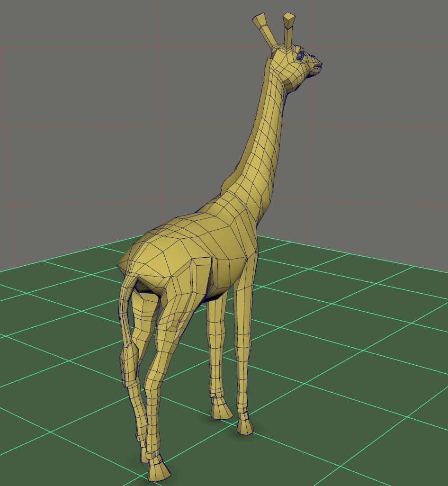448x486 pixels.
Task: Click the tuft end of the giraffe's tail
Action: (x=127, y=365)
